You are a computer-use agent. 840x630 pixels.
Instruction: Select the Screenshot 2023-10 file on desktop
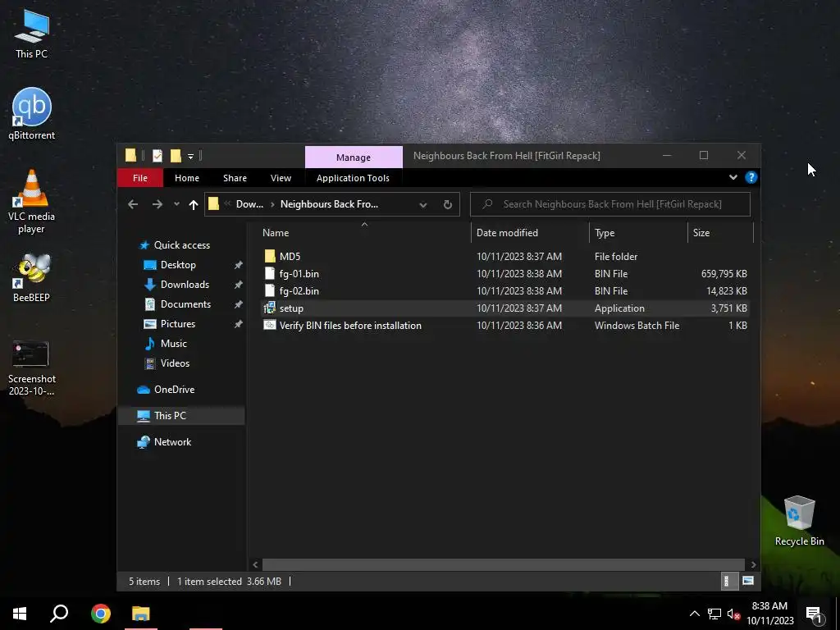32,367
